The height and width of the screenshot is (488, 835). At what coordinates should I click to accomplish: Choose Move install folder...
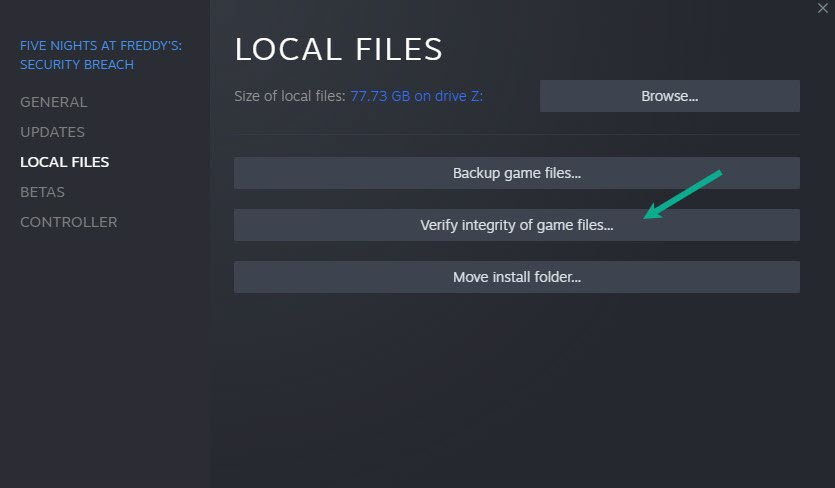[517, 277]
